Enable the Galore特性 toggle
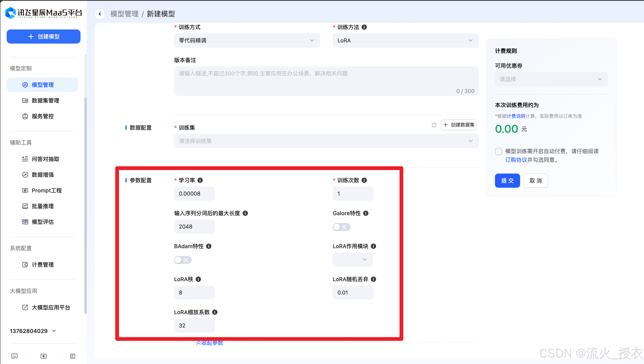Screen dimensions: 644x364 click(x=341, y=227)
